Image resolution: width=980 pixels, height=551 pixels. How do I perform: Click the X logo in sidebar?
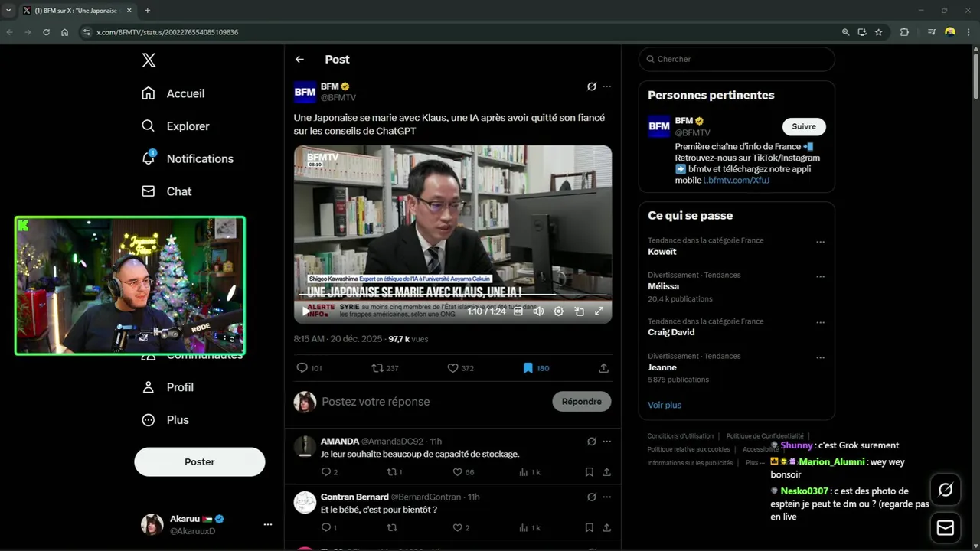click(x=149, y=60)
